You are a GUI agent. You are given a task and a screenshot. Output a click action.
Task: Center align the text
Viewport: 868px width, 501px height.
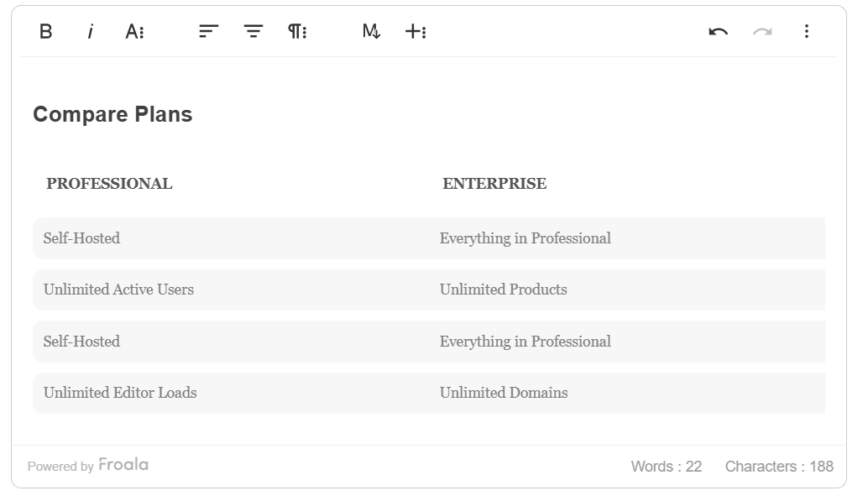[x=254, y=32]
